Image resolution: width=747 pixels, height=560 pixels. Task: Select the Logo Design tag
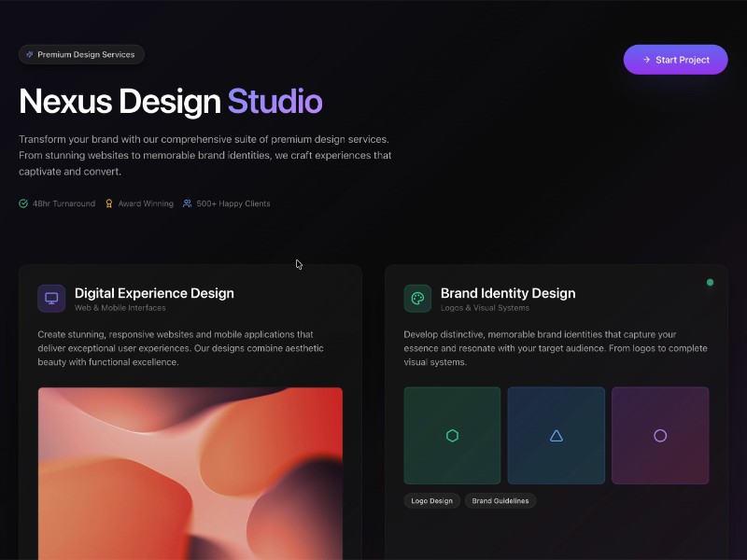[x=431, y=500]
